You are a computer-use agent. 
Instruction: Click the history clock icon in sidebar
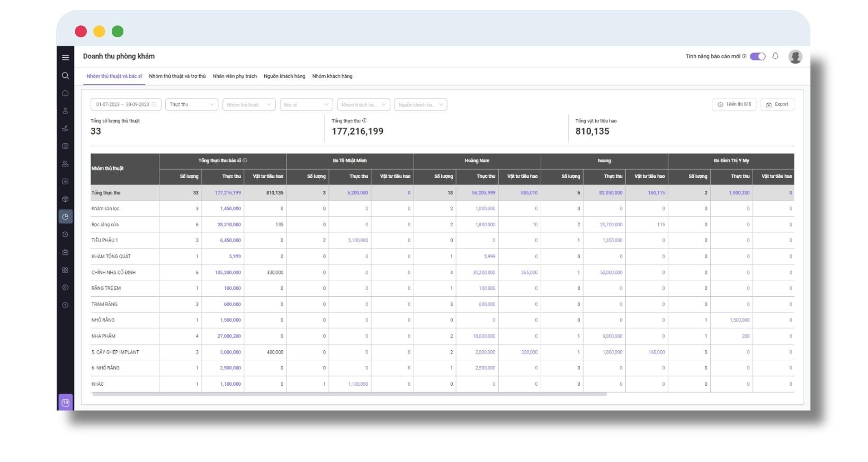pyautogui.click(x=65, y=234)
